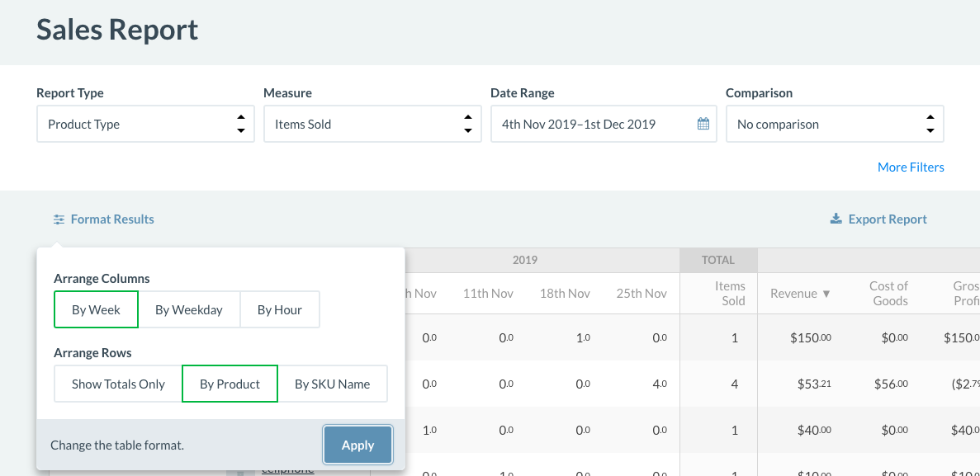
Task: Click the Items Sold column header
Action: pyautogui.click(x=730, y=294)
